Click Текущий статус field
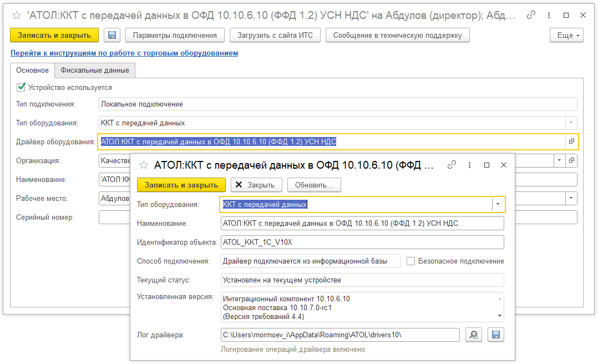The image size is (598, 364). tap(362, 280)
